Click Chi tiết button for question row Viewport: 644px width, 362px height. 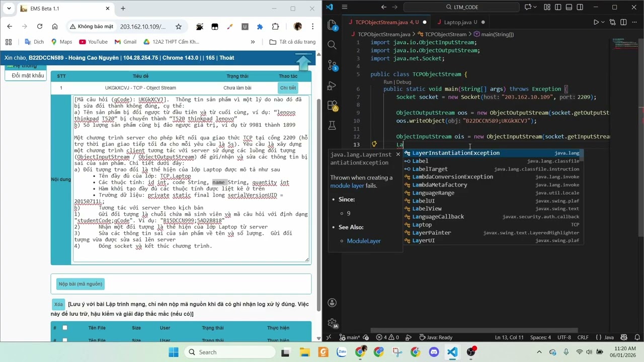[x=288, y=88]
